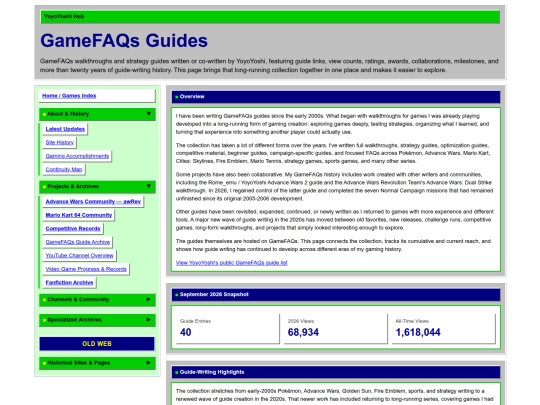Viewport: 540px width, 405px height.
Task: Click the Historical Sites & Pages label
Action: pos(79,363)
